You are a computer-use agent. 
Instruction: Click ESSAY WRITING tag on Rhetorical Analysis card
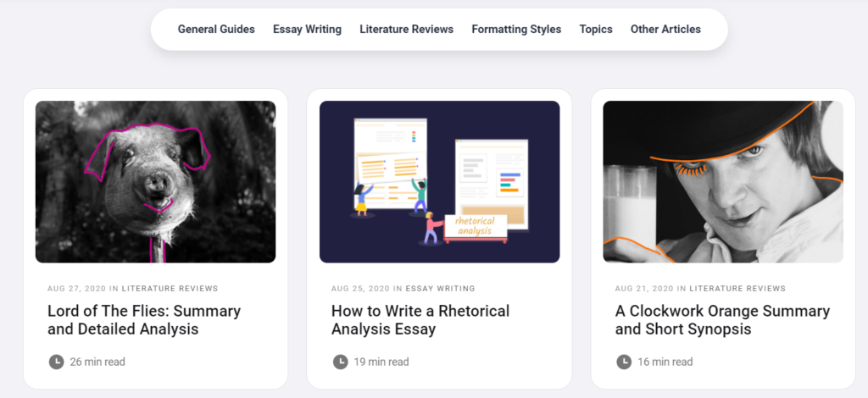[x=440, y=289]
